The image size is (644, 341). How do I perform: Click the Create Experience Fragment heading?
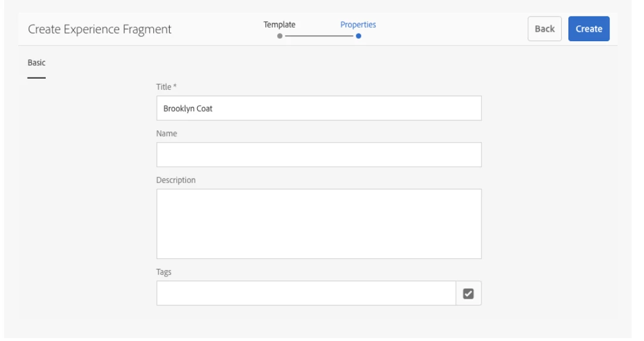pyautogui.click(x=100, y=29)
